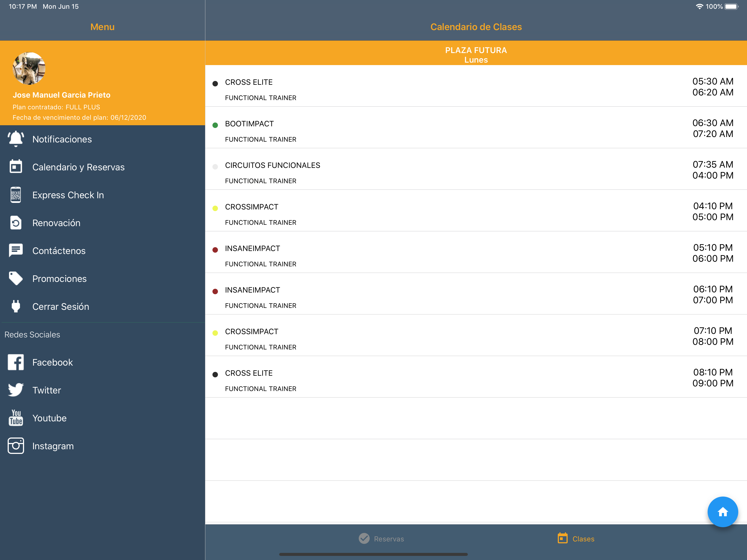The width and height of the screenshot is (747, 560).
Task: Tap the Redes Sociales section label
Action: tap(33, 334)
